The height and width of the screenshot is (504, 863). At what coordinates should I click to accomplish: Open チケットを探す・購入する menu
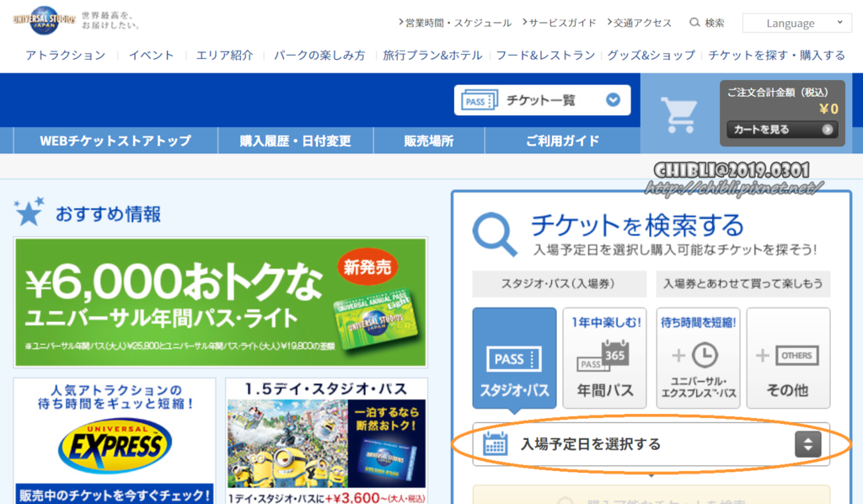click(776, 55)
